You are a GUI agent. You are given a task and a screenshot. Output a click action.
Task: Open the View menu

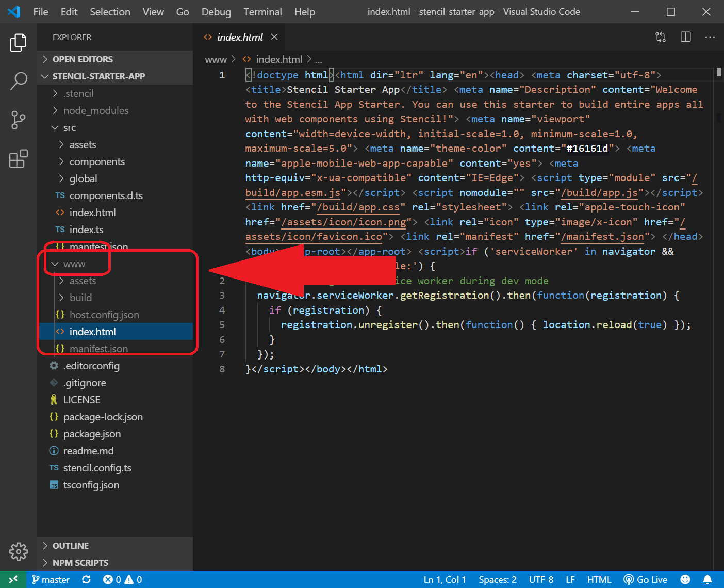click(x=153, y=12)
